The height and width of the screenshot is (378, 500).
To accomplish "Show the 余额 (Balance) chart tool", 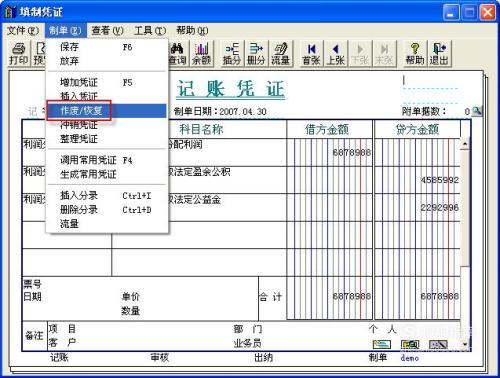I will [202, 54].
